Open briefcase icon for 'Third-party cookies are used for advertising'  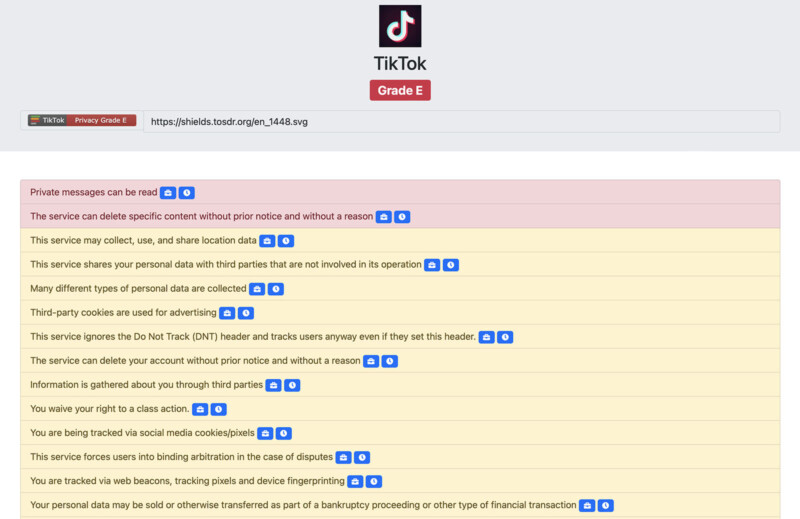pos(227,313)
